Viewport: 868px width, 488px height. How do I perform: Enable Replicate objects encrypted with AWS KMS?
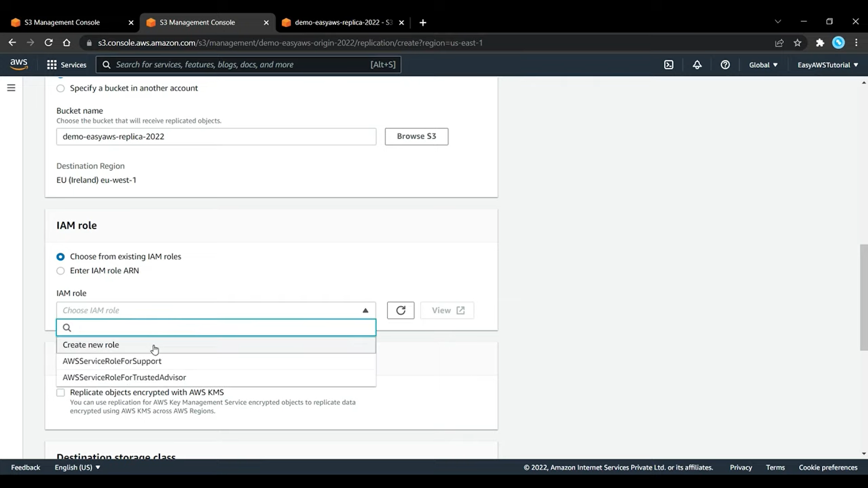[x=61, y=393]
